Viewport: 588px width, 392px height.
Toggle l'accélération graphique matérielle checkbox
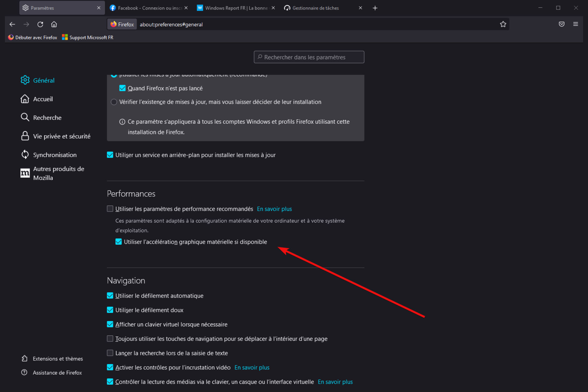119,242
